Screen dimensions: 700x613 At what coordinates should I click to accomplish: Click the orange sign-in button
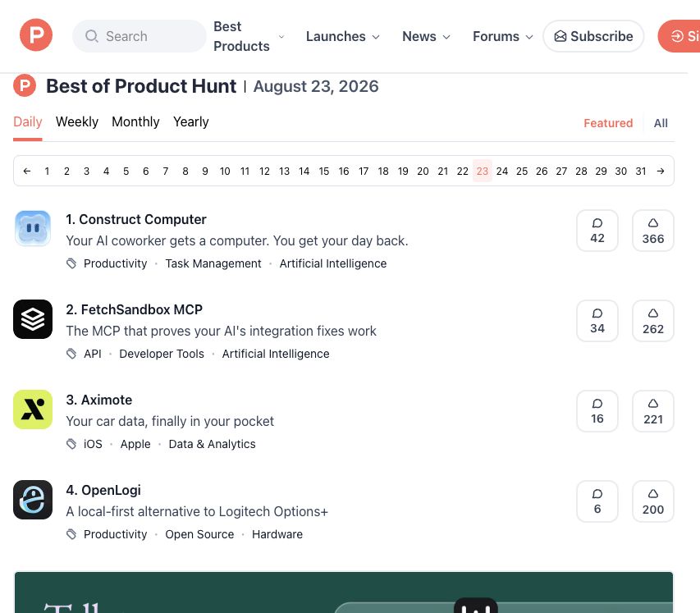pyautogui.click(x=679, y=36)
